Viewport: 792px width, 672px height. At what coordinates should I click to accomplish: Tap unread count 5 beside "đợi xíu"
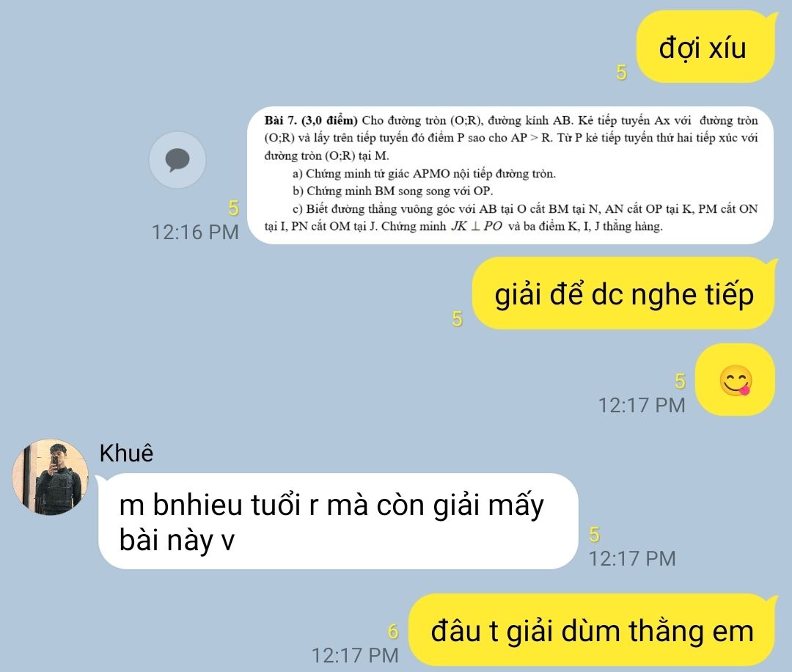pyautogui.click(x=621, y=73)
